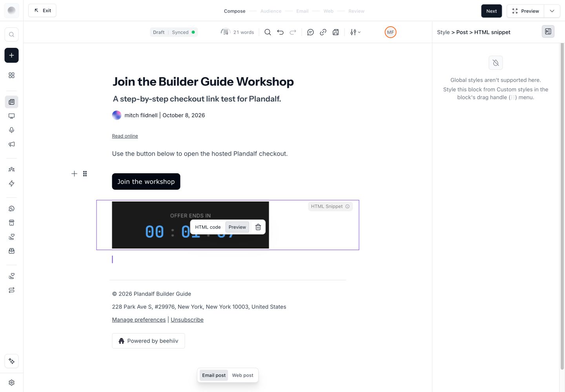Open the lightning bolt automations icon

click(x=11, y=183)
